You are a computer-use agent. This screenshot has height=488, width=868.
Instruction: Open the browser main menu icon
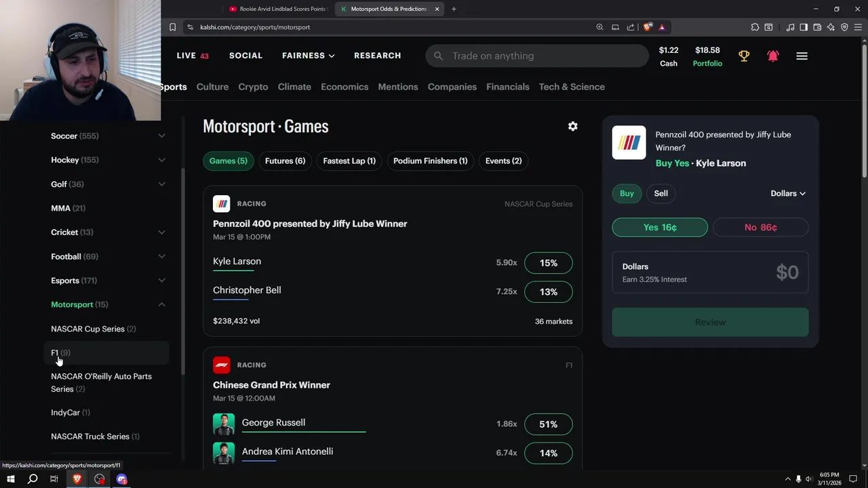click(858, 27)
